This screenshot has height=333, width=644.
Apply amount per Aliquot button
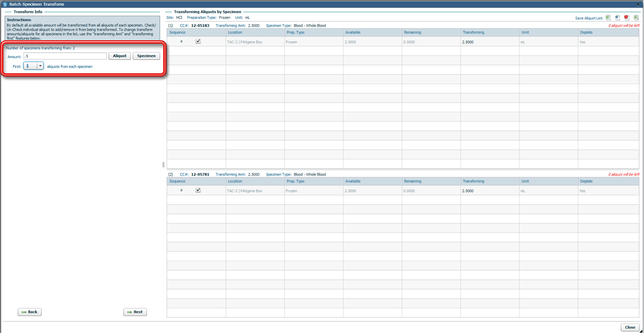(120, 56)
